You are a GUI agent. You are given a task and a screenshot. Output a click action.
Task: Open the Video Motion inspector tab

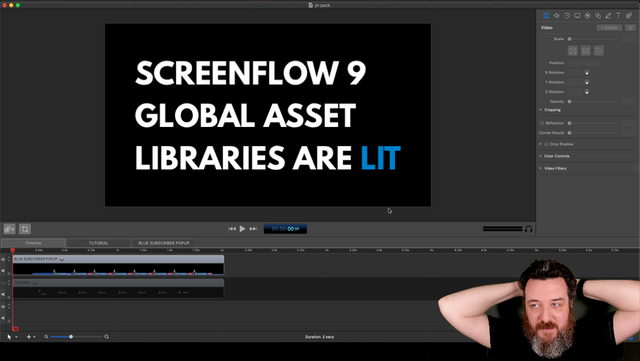pyautogui.click(x=567, y=16)
